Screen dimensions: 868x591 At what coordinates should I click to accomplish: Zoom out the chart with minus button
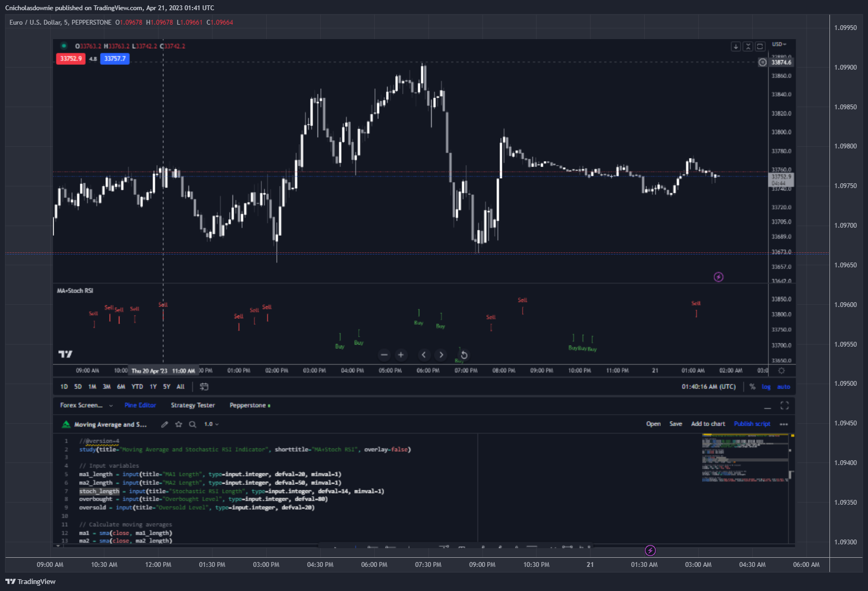[x=384, y=355]
